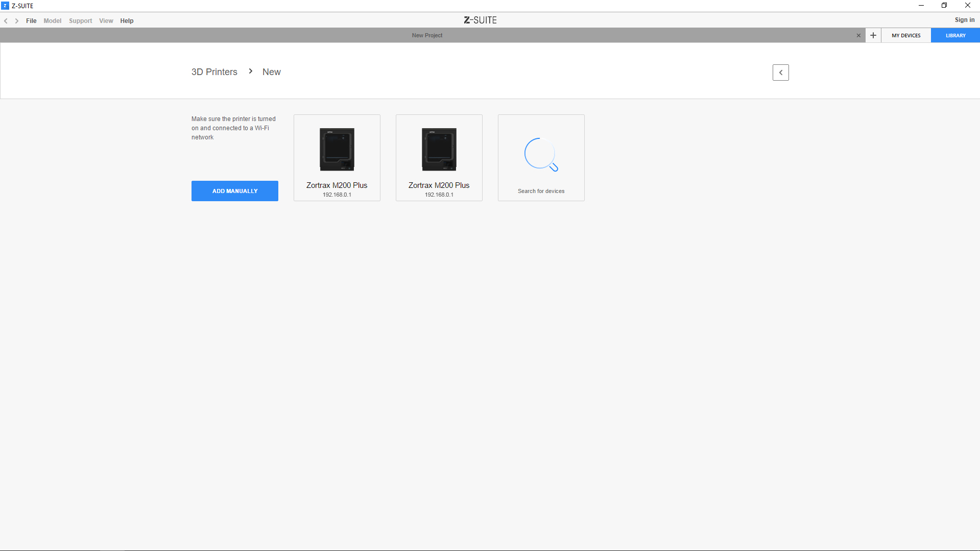Click the Sign in link
Viewport: 980px width, 551px height.
coord(964,20)
